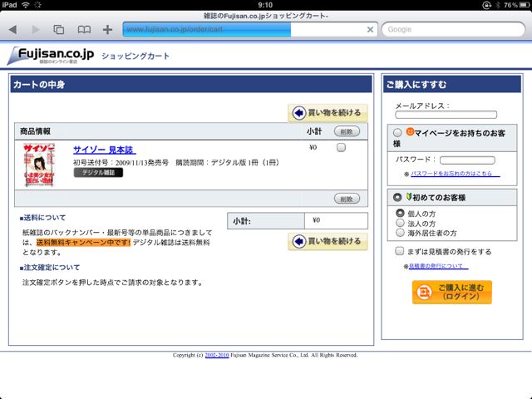This screenshot has width=532, height=399.
Task: Click ご購入に進む(ログイン) orange button
Action: (452, 292)
